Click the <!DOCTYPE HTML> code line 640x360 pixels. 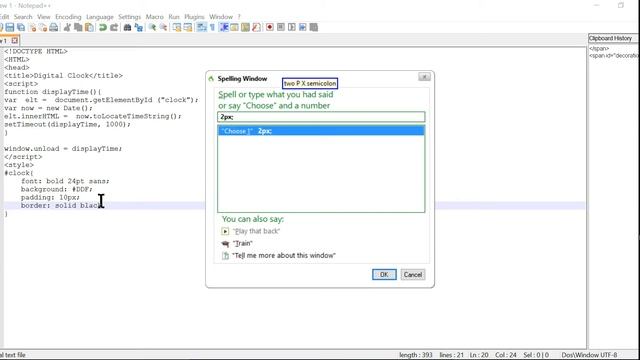(36, 51)
